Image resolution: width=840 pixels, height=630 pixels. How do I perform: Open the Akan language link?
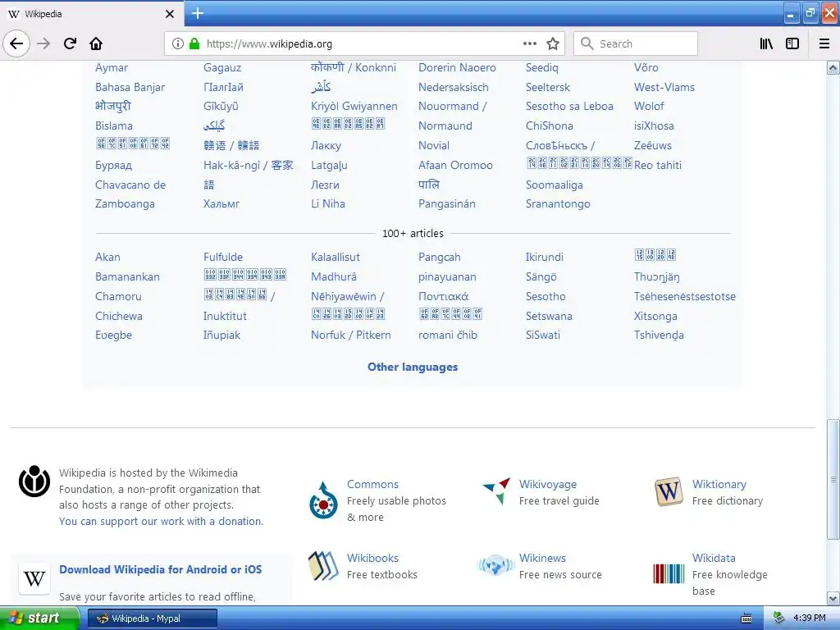point(107,257)
